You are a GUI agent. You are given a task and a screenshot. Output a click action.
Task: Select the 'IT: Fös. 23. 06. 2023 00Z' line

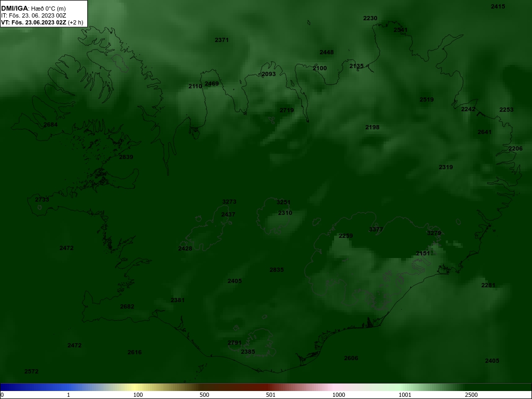click(x=34, y=15)
